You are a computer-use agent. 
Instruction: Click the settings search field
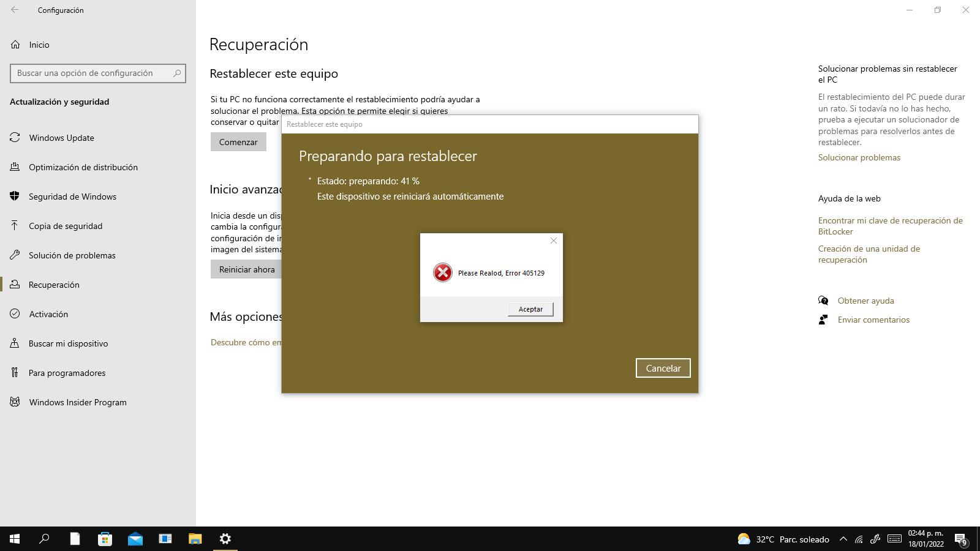92,73
